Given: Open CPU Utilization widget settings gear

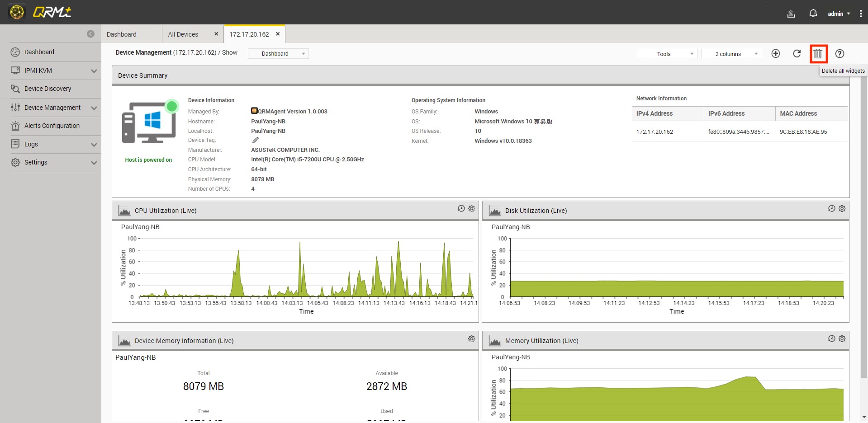Looking at the screenshot, I should (471, 208).
